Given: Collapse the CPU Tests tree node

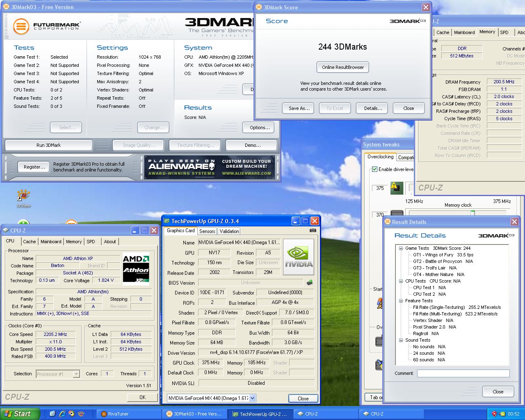Looking at the screenshot, I should coord(401,281).
